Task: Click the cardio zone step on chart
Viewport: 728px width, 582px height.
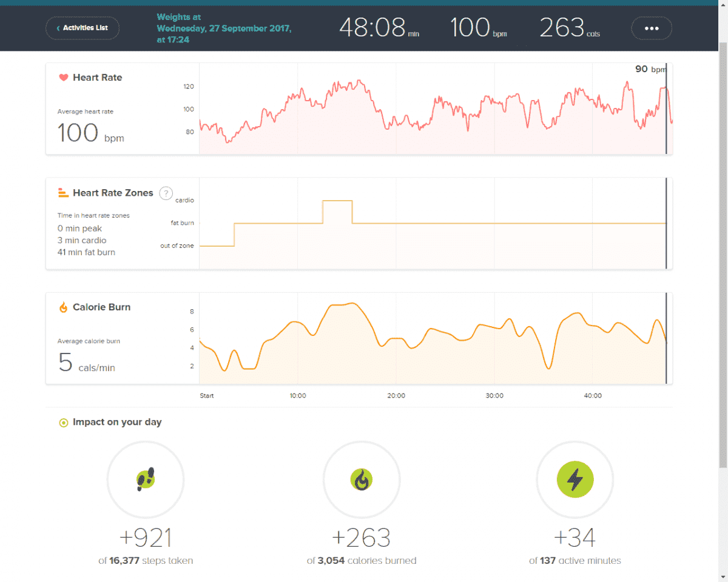Action: [337, 201]
